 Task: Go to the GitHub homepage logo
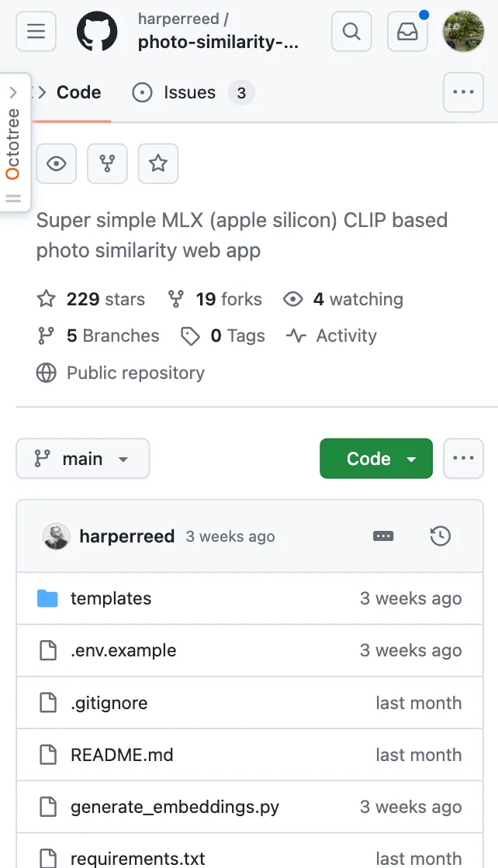(97, 31)
